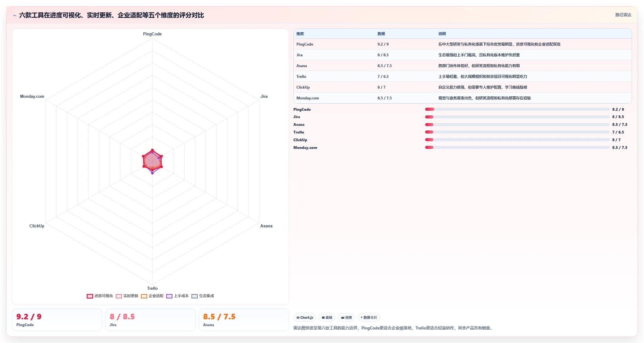The image size is (644, 343).
Task: Click the PingCode axis label on the radar chart
Action: pos(152,34)
